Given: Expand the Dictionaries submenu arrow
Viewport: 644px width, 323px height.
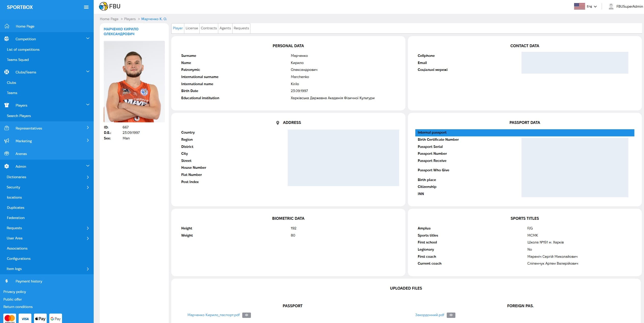Looking at the screenshot, I should [88, 177].
